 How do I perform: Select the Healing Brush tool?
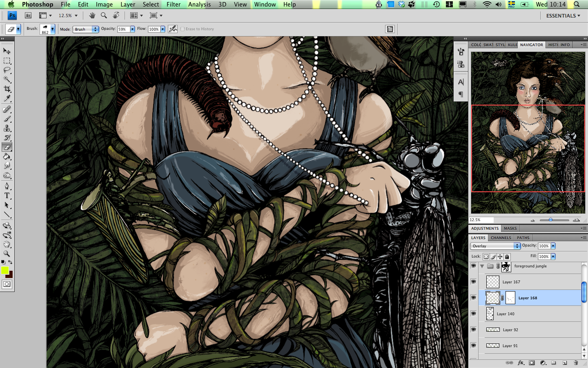click(x=7, y=110)
